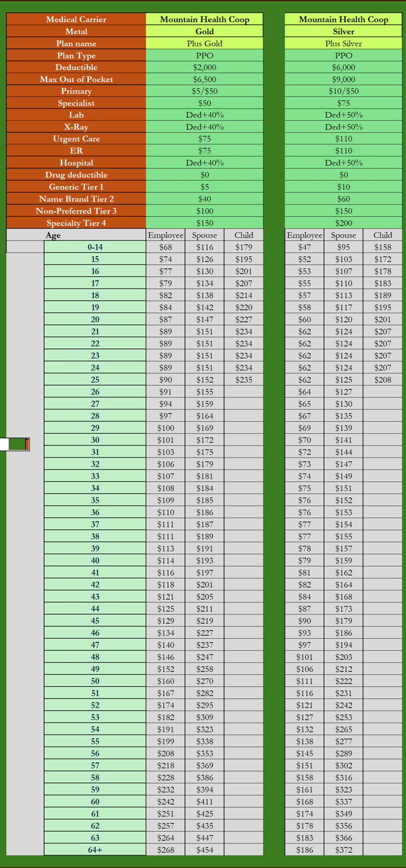Select the "Gold" metal cell
Screen dimensions: 406x868
point(205,31)
